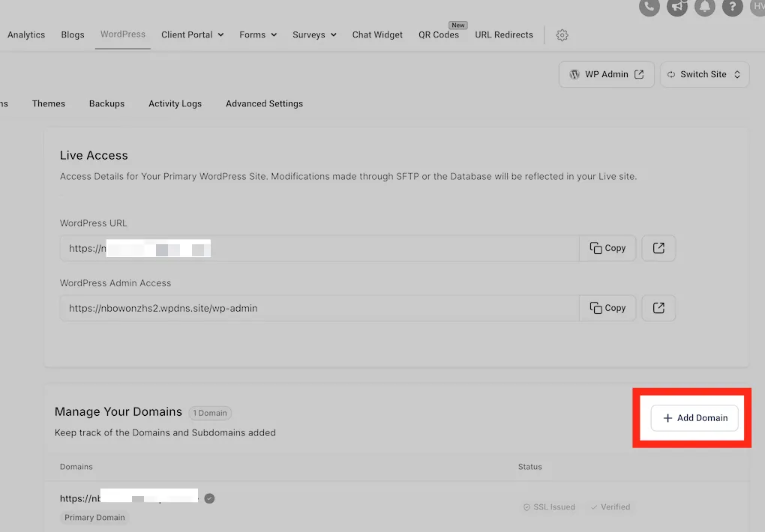Open WordPress Admin Access link externally

click(658, 308)
